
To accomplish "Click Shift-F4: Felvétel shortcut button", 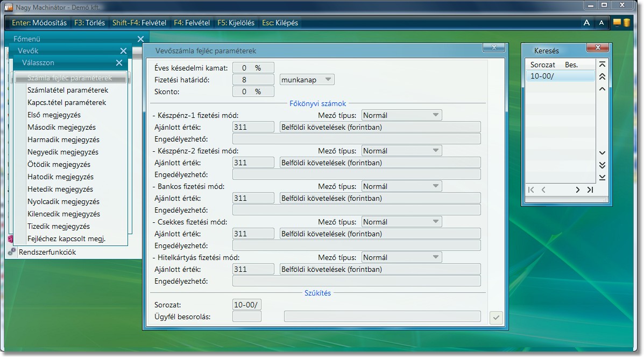I will pyautogui.click(x=139, y=23).
